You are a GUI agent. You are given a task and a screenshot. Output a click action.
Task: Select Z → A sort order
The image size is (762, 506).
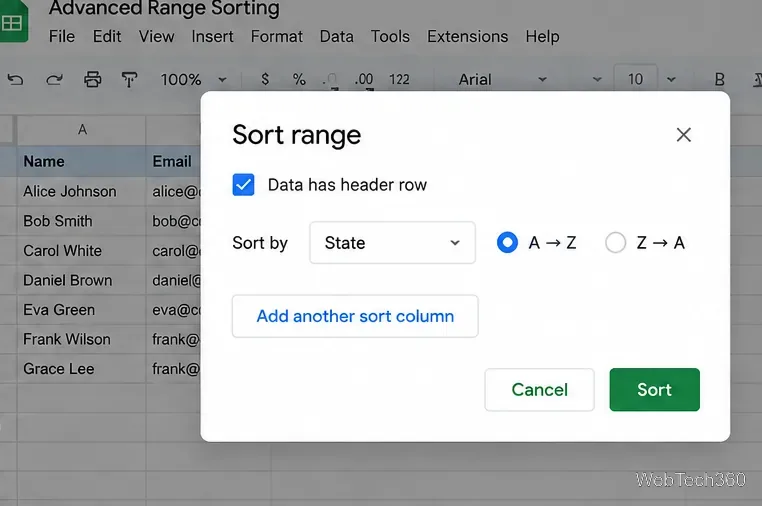tap(615, 243)
